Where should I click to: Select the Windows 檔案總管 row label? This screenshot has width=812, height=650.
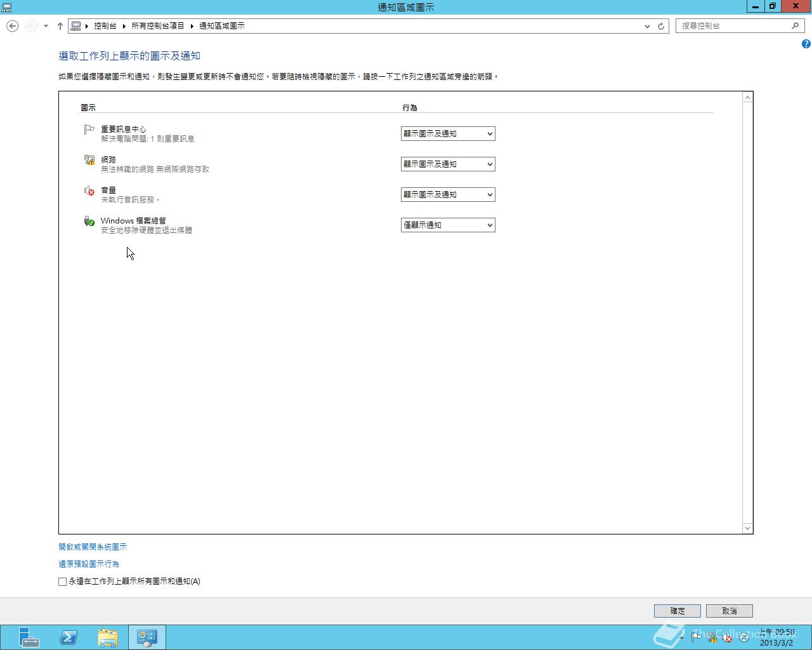tap(133, 221)
